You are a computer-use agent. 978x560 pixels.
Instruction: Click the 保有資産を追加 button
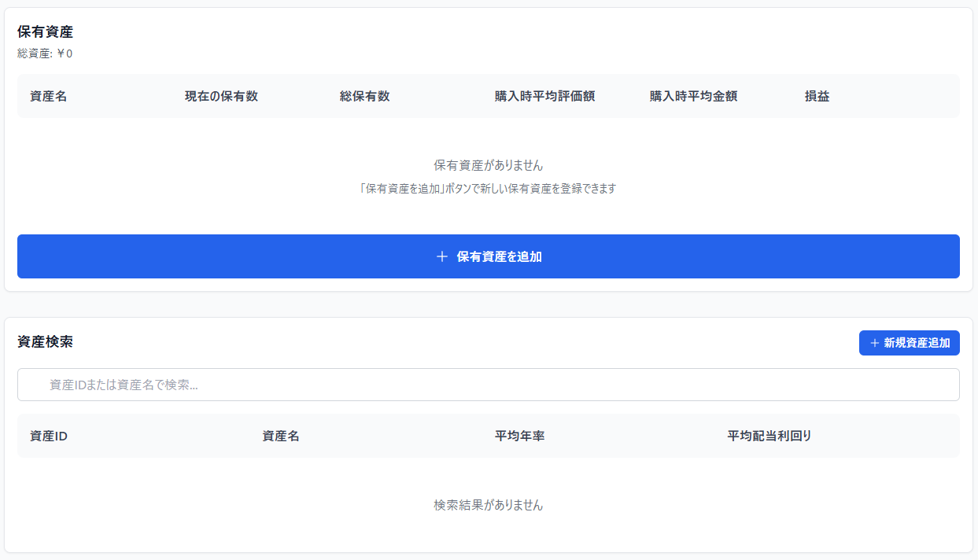pyautogui.click(x=489, y=256)
